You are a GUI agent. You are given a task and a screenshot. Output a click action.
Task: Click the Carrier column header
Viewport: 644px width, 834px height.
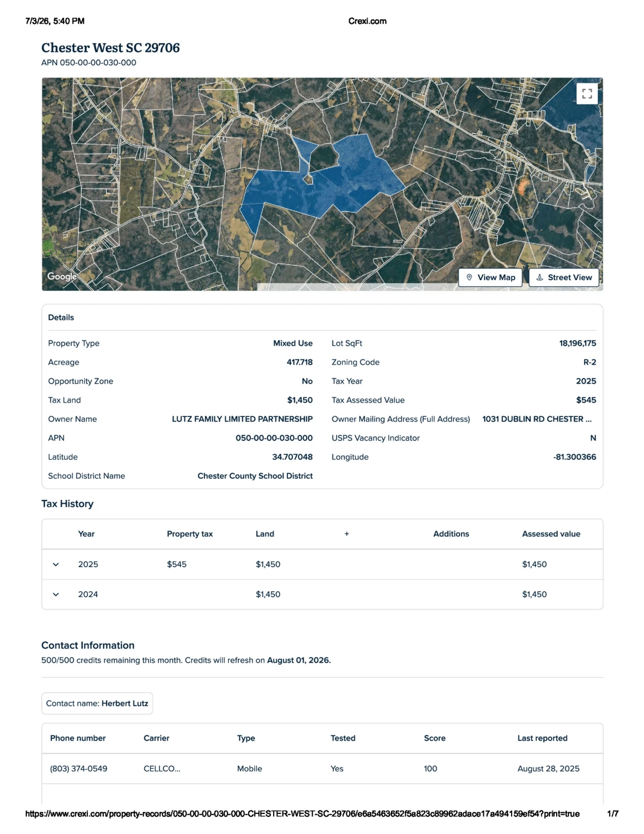click(156, 738)
